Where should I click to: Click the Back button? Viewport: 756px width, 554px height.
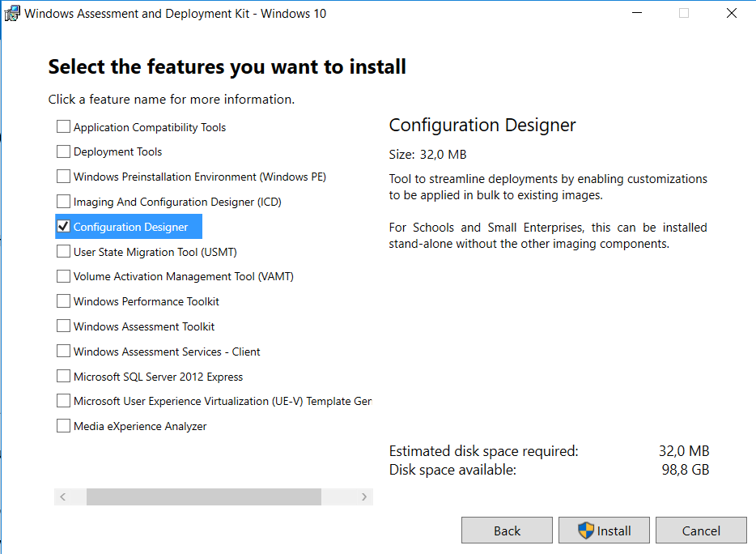pyautogui.click(x=507, y=531)
